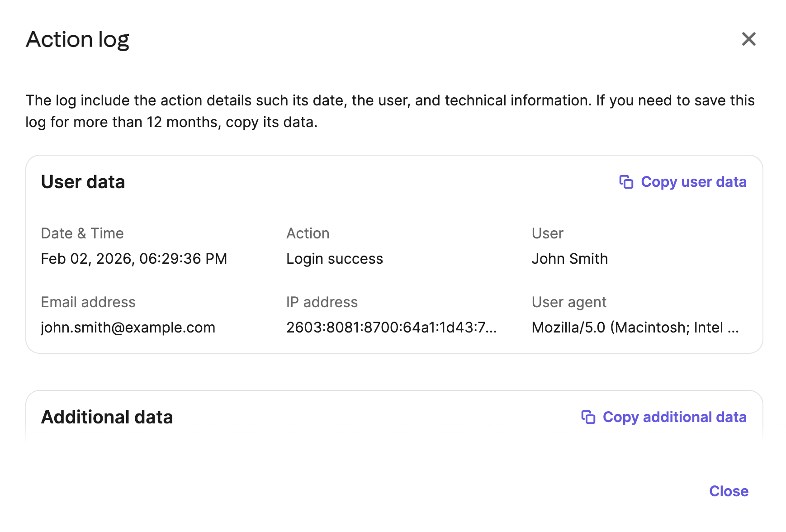This screenshot has width=786, height=532.
Task: Click the Email address field label
Action: point(88,302)
